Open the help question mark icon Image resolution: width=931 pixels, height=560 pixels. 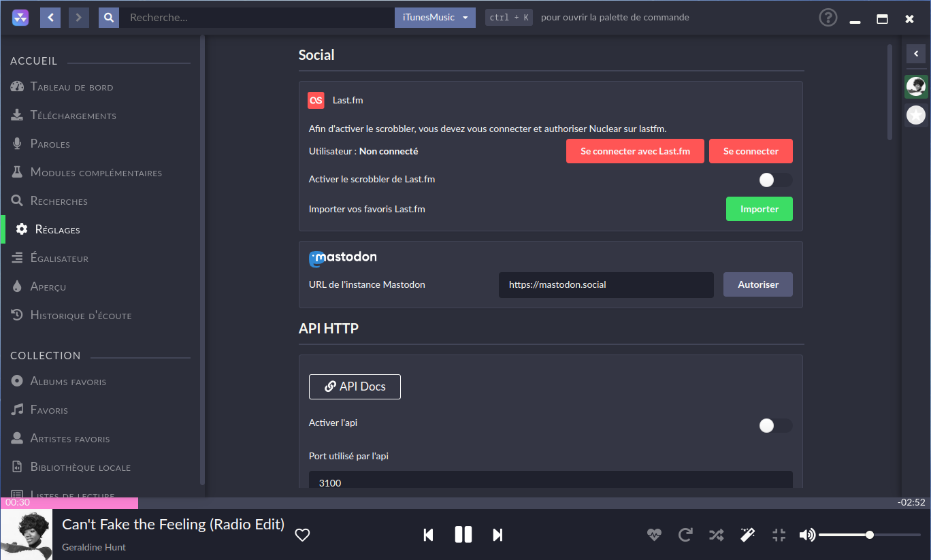(828, 18)
